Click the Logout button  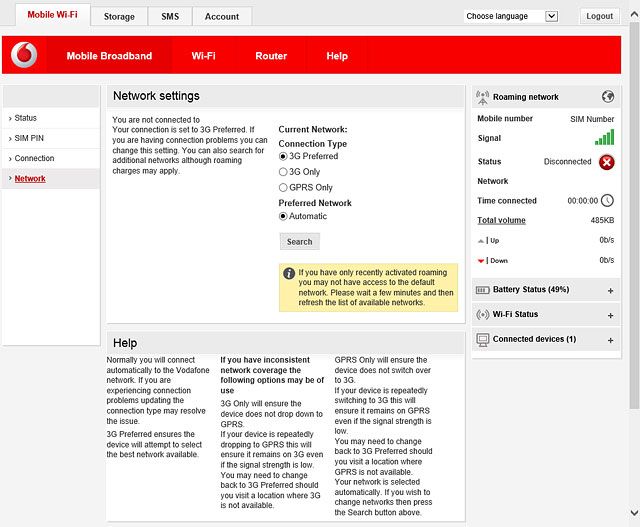tap(600, 16)
